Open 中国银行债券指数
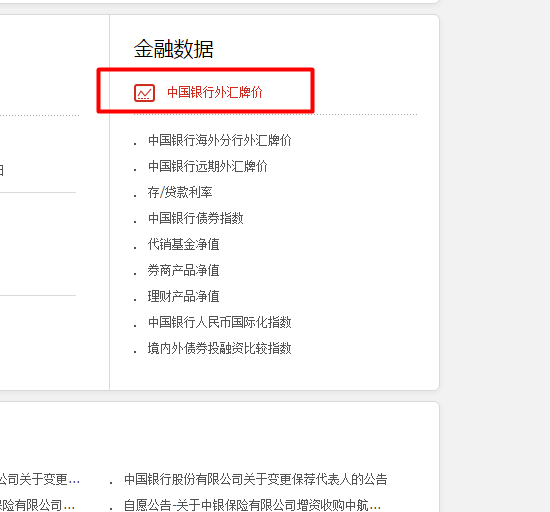Viewport: 550px width, 512px height. tap(196, 218)
